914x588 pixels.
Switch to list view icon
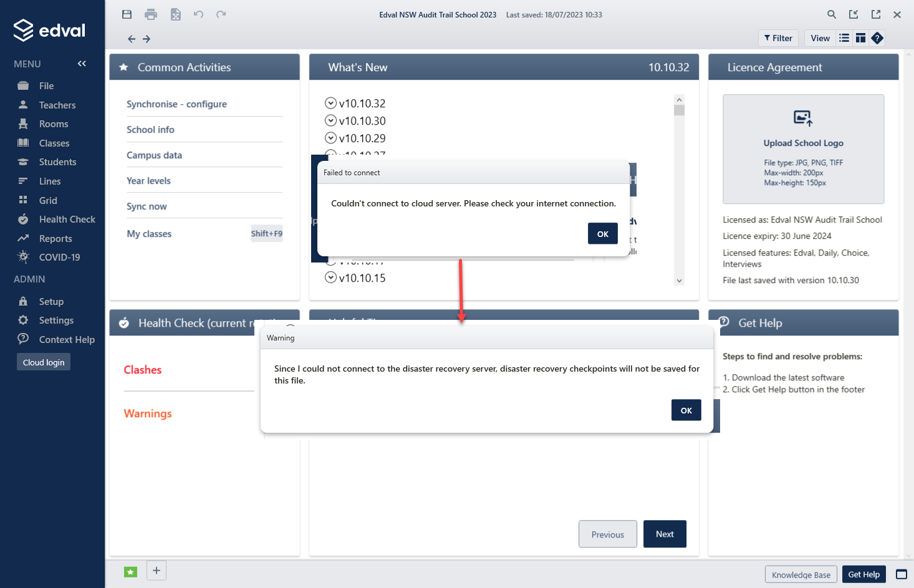click(x=844, y=38)
